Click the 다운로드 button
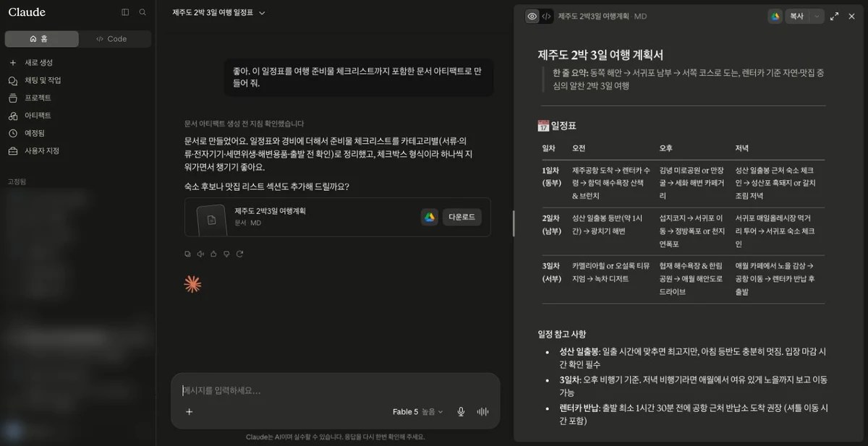The width and height of the screenshot is (868, 446). tap(461, 218)
